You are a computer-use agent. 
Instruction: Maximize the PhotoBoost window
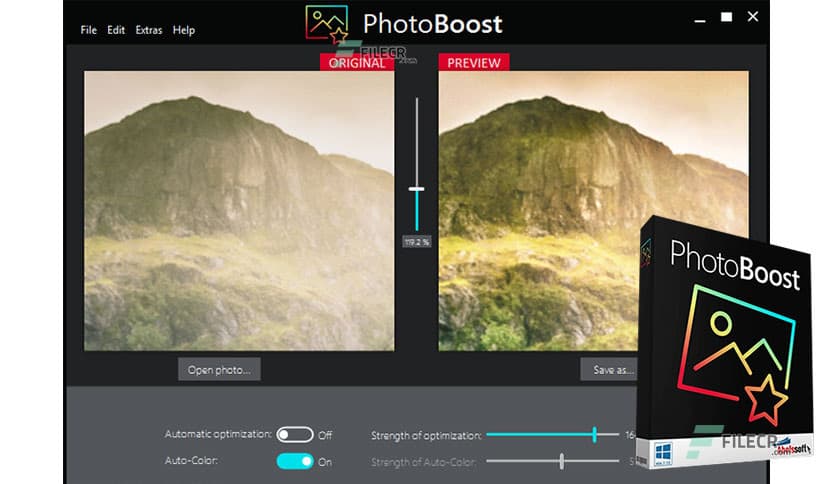coord(726,17)
